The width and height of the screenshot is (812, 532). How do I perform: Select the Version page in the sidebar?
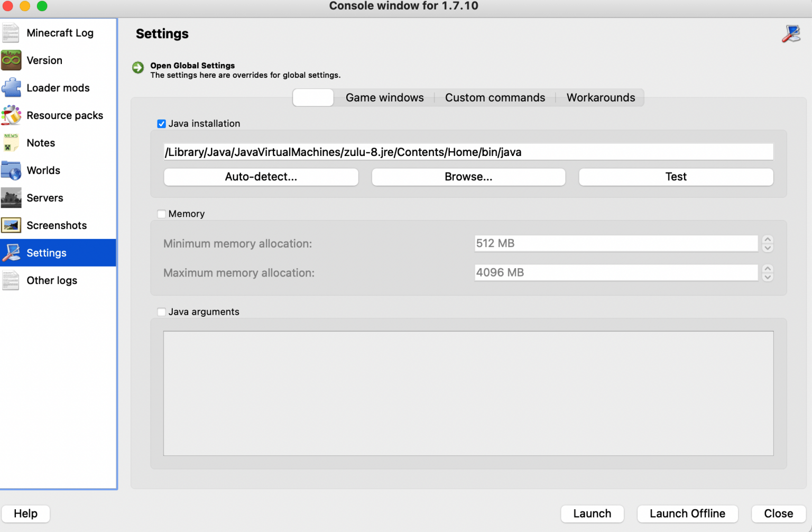pyautogui.click(x=44, y=60)
